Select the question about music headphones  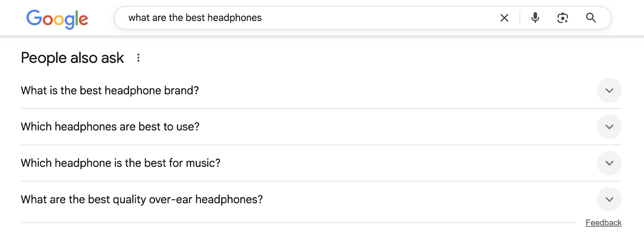point(120,163)
